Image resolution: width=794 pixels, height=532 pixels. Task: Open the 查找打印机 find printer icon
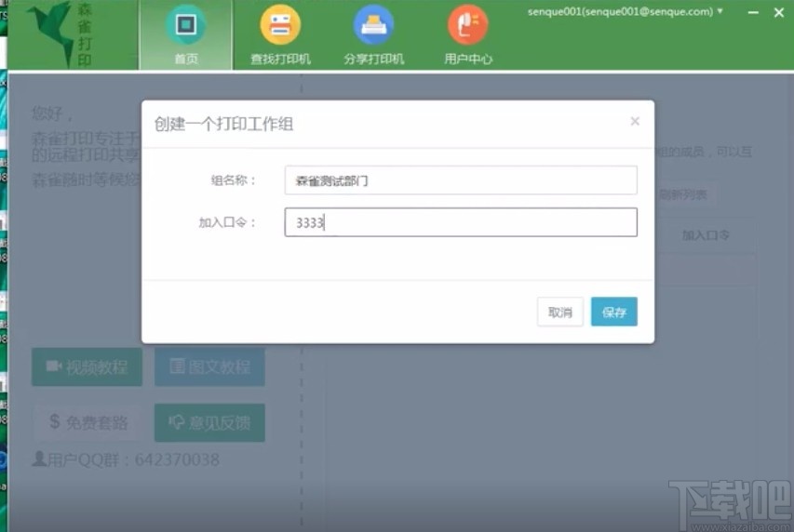[x=280, y=24]
